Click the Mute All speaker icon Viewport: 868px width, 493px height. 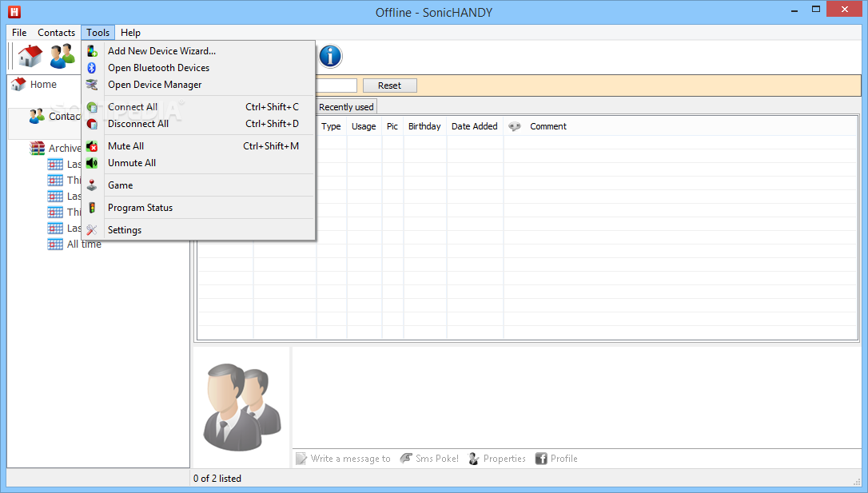tap(92, 146)
